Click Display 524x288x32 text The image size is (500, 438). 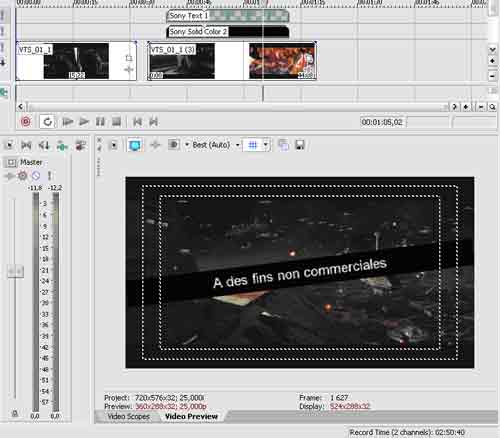334,406
